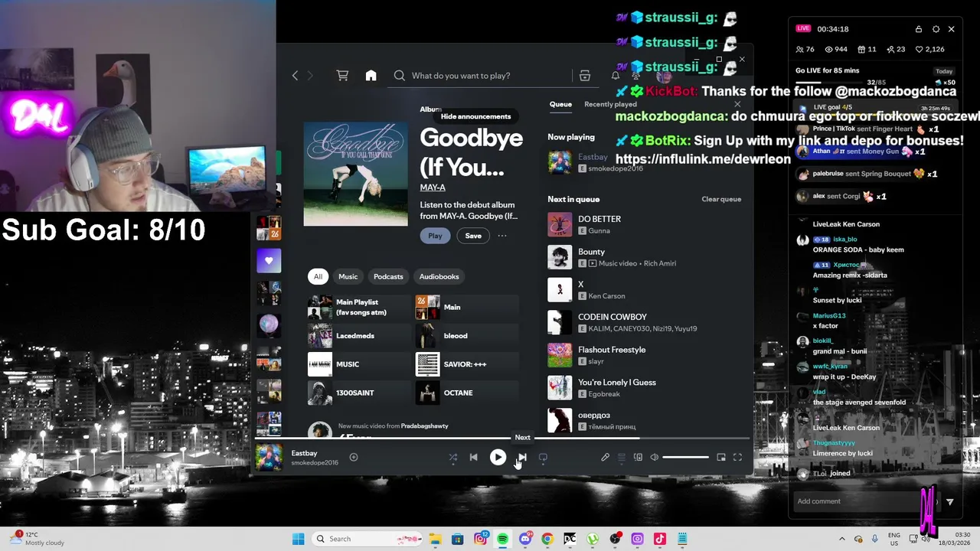980x551 pixels.
Task: Click the Add comment field
Action: point(865,501)
